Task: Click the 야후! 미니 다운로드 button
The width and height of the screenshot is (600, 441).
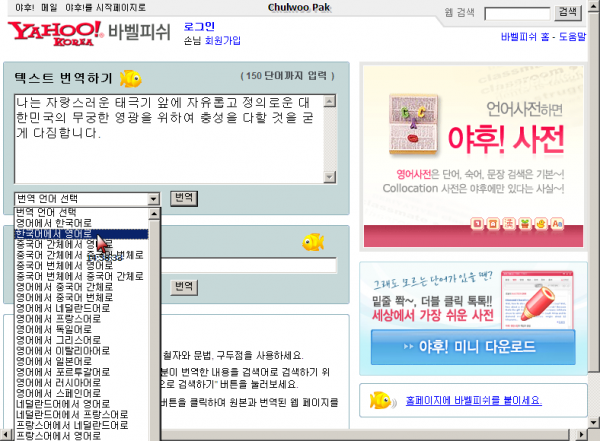Action: tap(473, 347)
